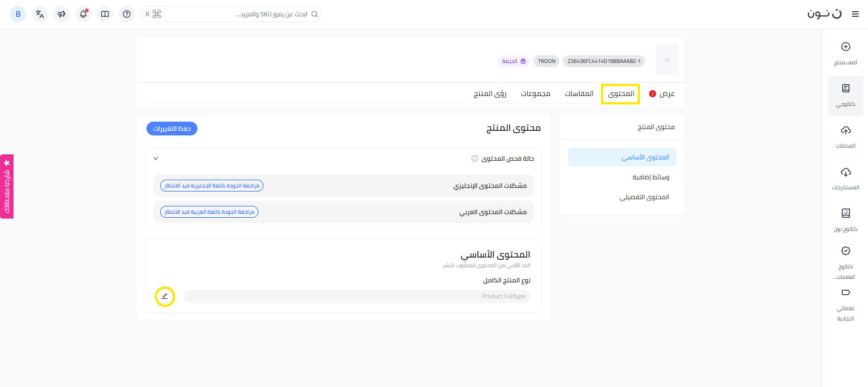Click the 'أضف منتج' add product icon

[x=845, y=47]
